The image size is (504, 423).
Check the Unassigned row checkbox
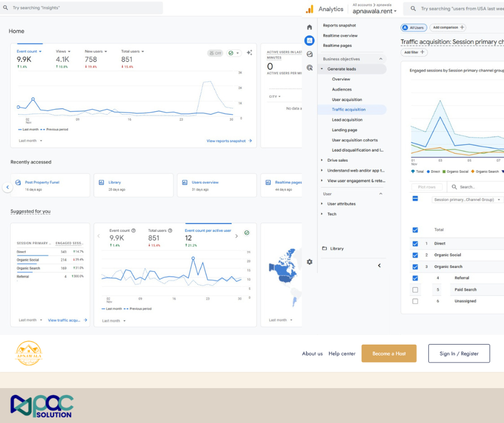coord(415,301)
